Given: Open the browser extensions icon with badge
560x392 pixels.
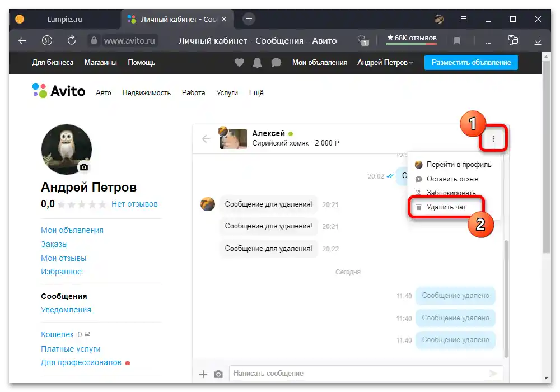Looking at the screenshot, I should click(363, 40).
